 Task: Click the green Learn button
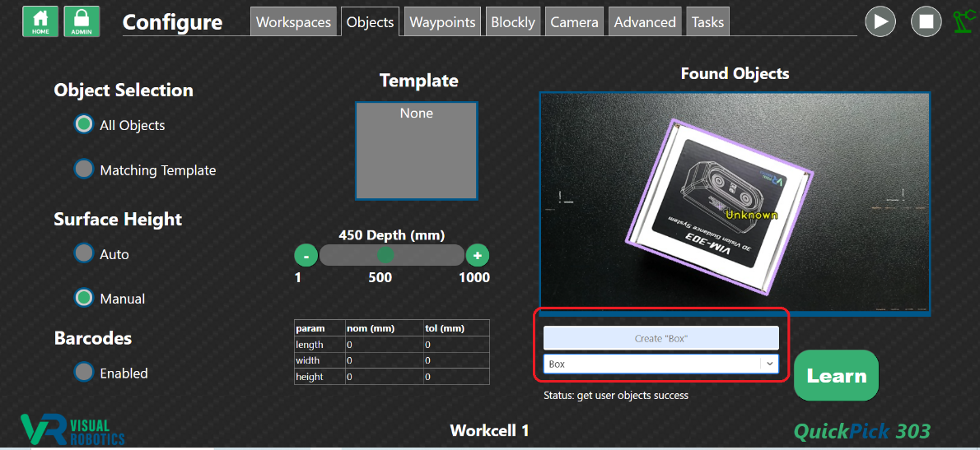[x=836, y=376]
